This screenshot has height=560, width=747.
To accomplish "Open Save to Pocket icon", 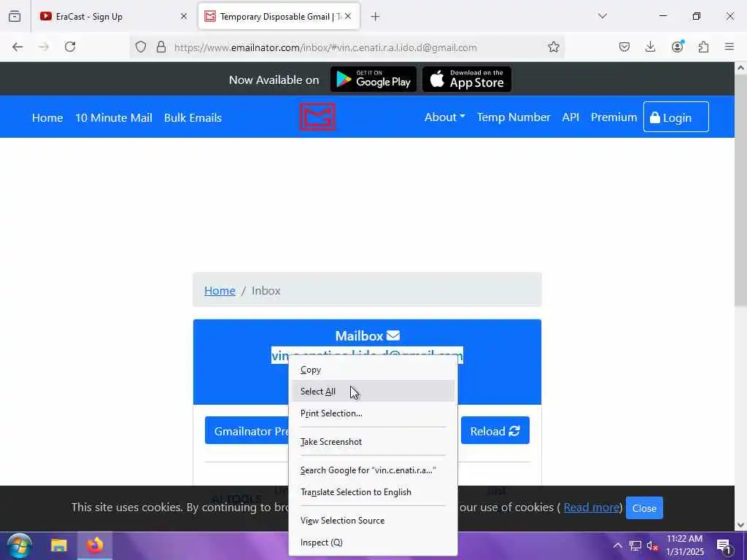I will (x=624, y=47).
